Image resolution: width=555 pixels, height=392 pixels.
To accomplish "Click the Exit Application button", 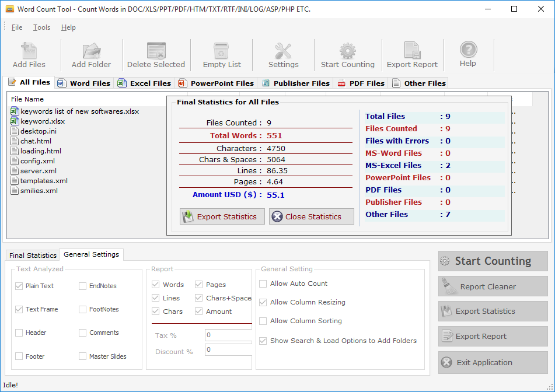I will [x=493, y=362].
